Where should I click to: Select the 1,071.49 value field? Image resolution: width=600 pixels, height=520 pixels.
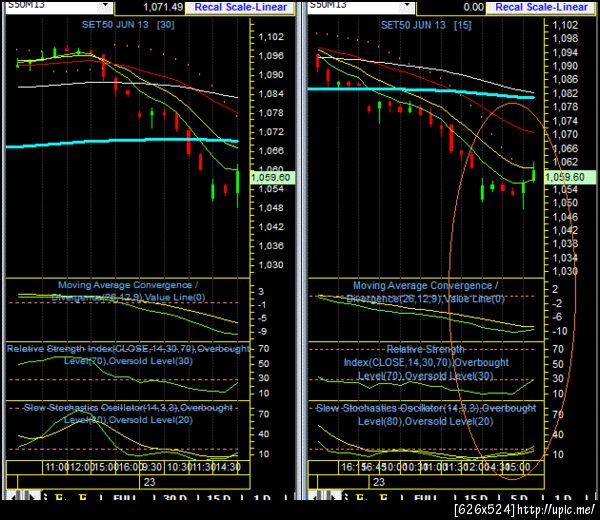150,7
